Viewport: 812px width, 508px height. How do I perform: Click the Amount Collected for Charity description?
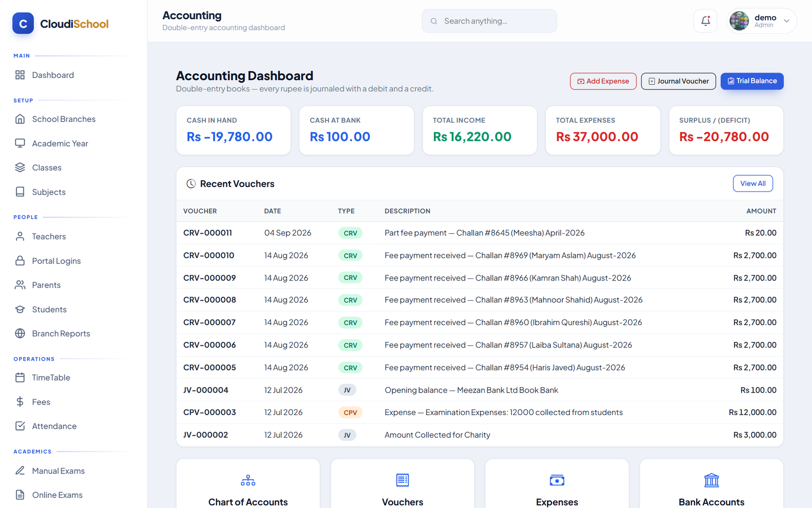[437, 435]
